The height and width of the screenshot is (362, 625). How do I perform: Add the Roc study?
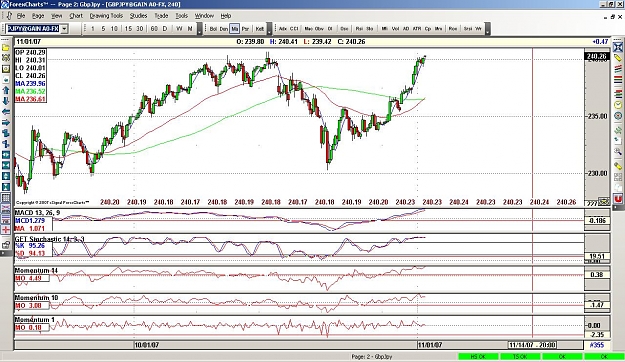point(453,29)
